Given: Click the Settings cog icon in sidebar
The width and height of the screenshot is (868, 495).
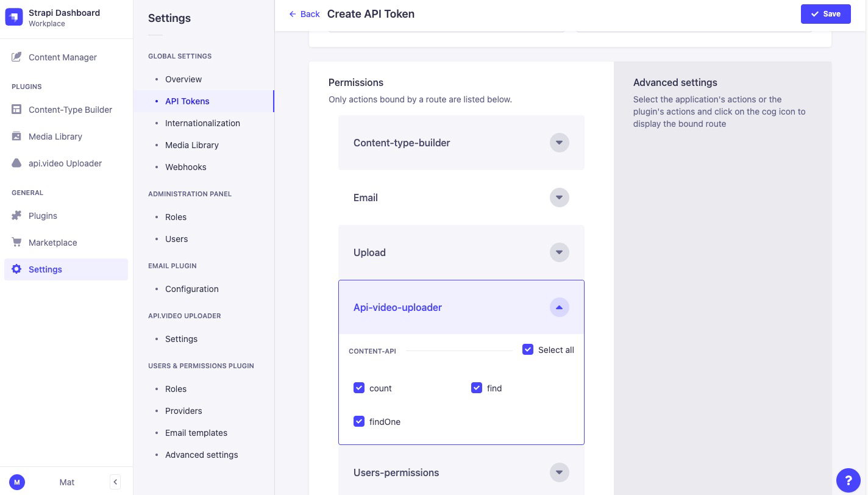Looking at the screenshot, I should point(16,269).
